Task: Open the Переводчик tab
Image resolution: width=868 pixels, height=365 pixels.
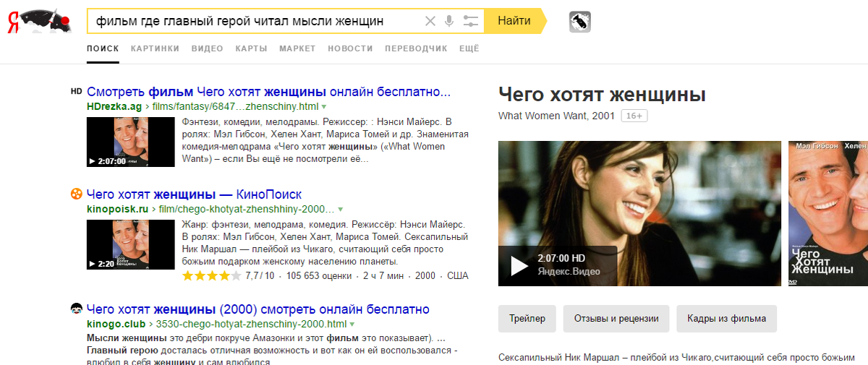Action: (x=416, y=48)
